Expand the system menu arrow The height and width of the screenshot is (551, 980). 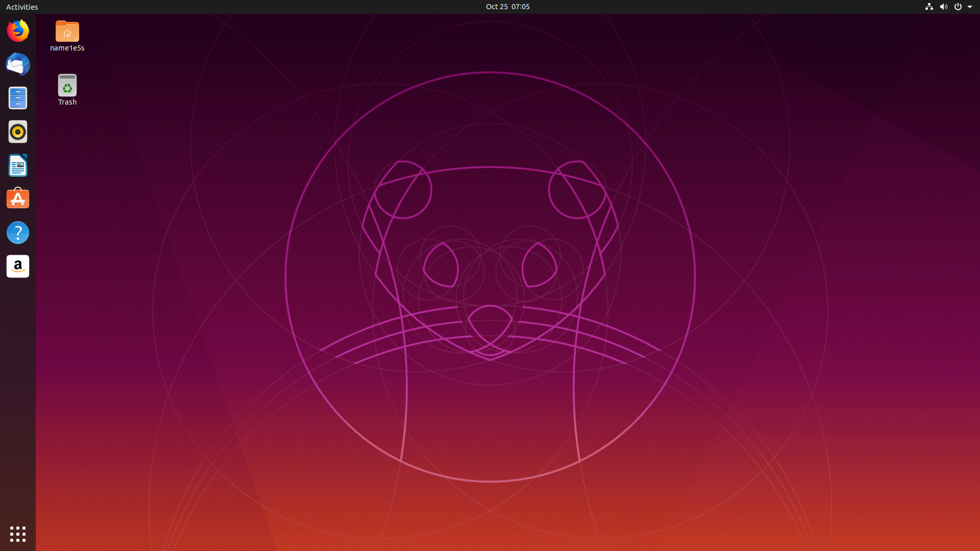[x=970, y=7]
